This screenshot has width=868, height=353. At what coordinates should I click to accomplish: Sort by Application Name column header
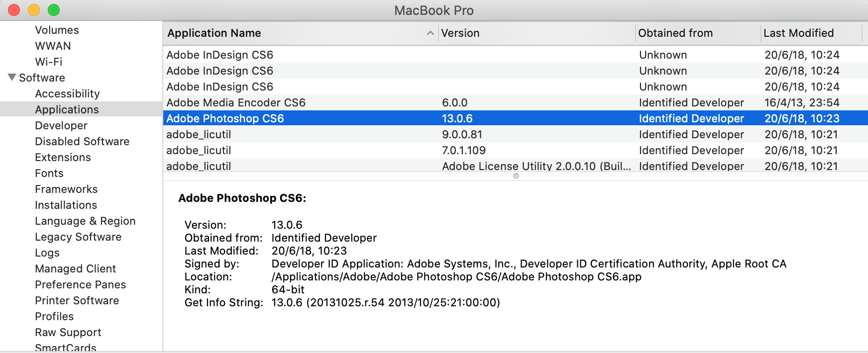[x=214, y=33]
